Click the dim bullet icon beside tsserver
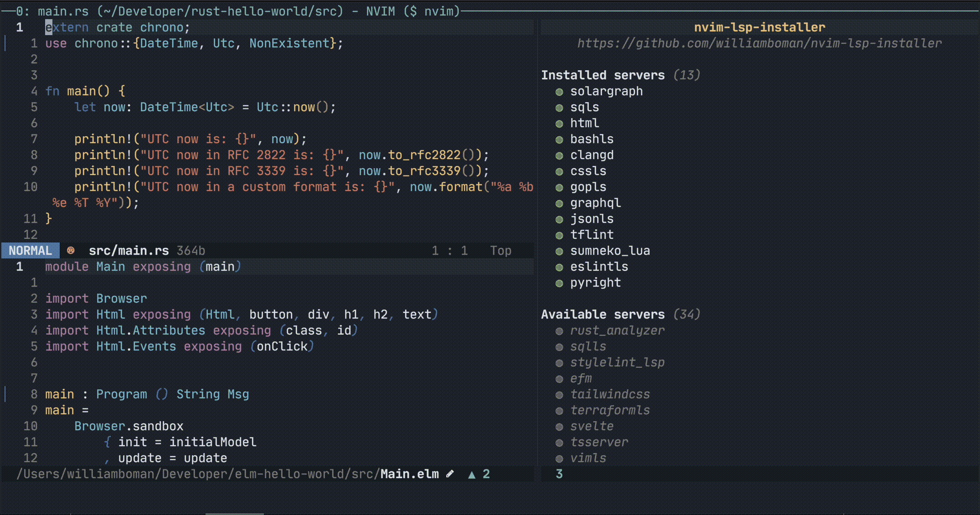980x515 pixels. coord(559,443)
